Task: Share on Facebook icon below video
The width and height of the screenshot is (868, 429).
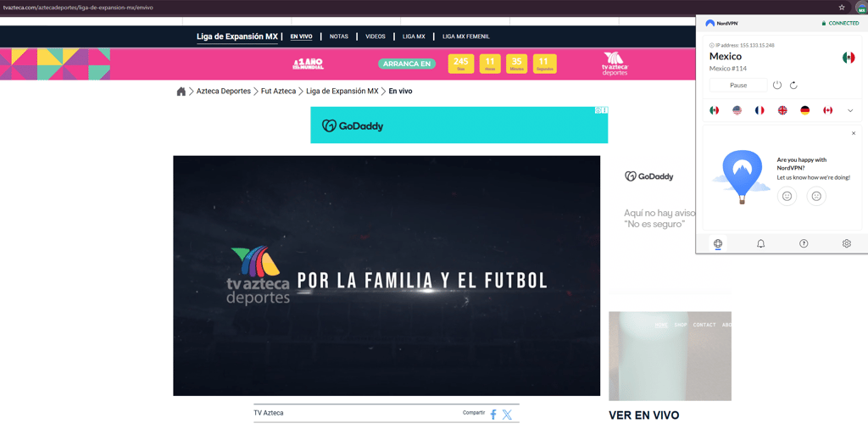Action: pos(493,414)
